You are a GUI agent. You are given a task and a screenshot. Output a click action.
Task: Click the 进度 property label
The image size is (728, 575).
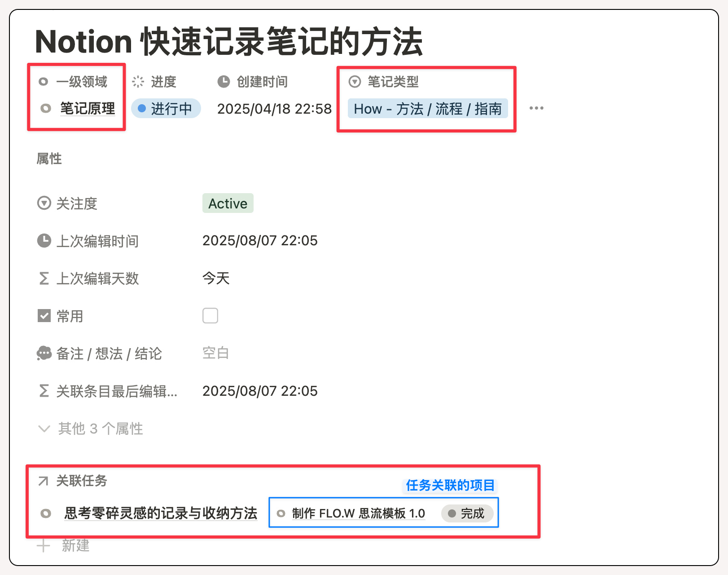tap(163, 82)
